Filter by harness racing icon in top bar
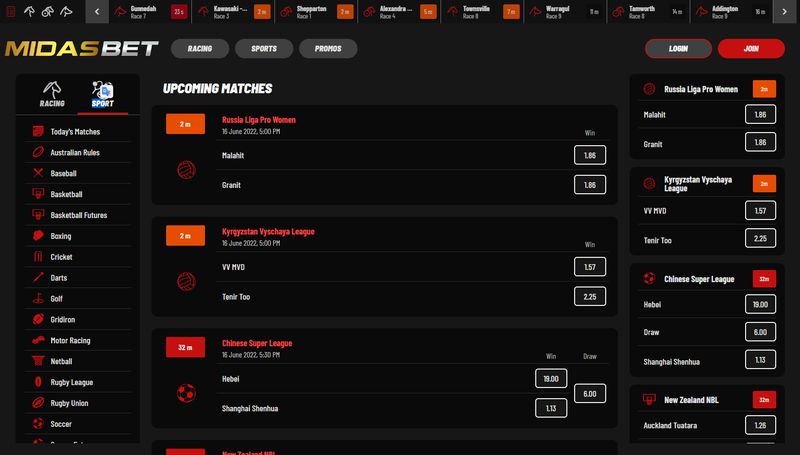The width and height of the screenshot is (800, 455). click(47, 11)
